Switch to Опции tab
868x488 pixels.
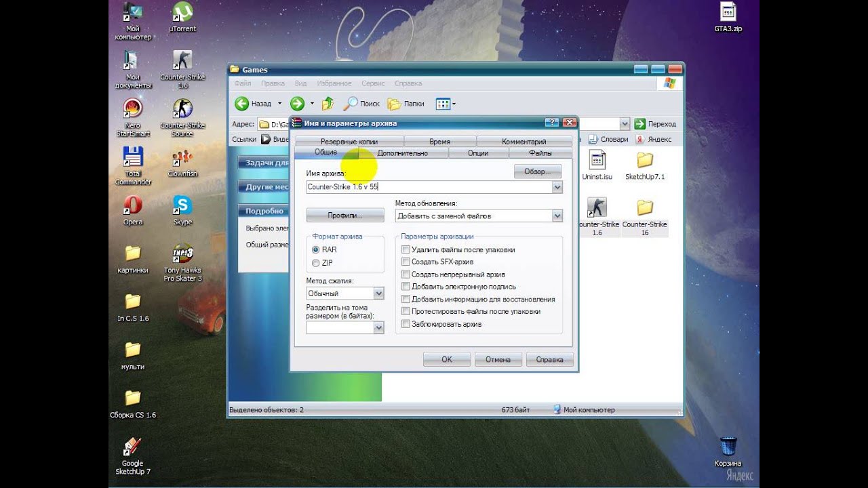click(478, 153)
